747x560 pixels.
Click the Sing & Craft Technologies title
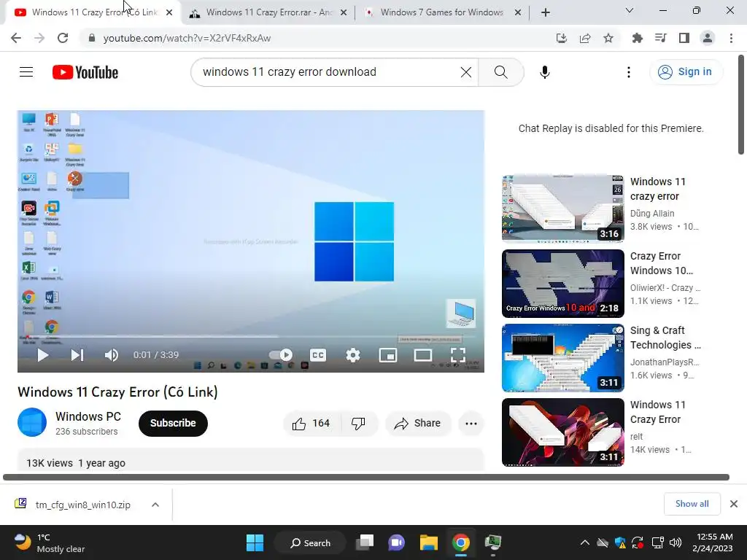[665, 338]
